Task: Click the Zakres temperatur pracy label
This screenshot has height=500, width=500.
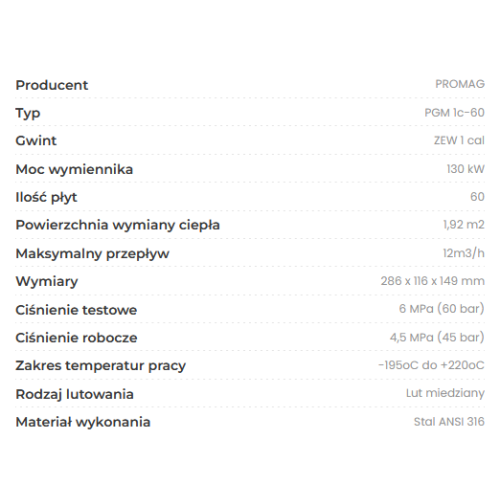Action: click(101, 366)
